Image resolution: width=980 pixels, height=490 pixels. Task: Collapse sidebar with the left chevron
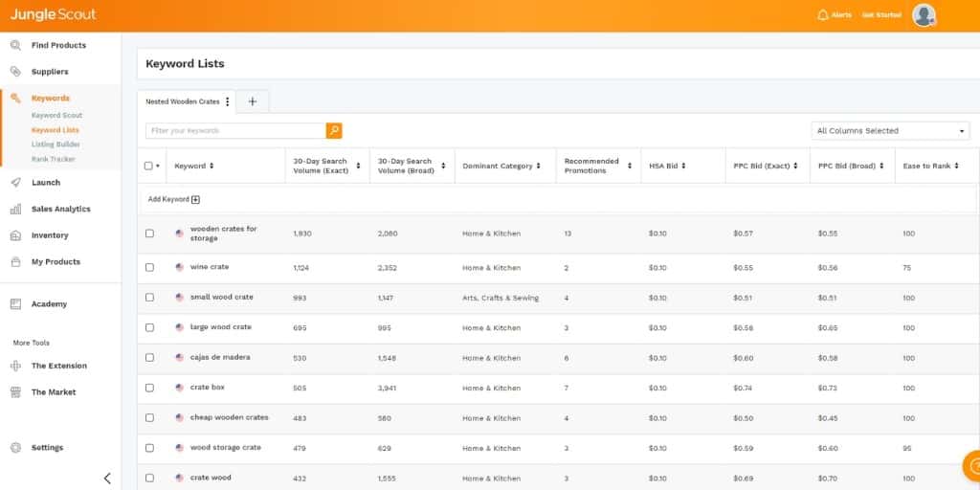[107, 479]
